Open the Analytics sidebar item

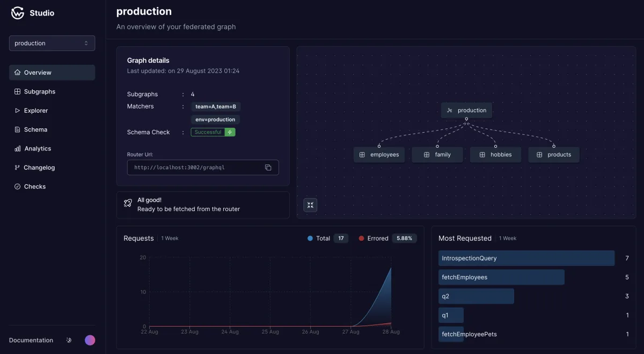click(52, 149)
